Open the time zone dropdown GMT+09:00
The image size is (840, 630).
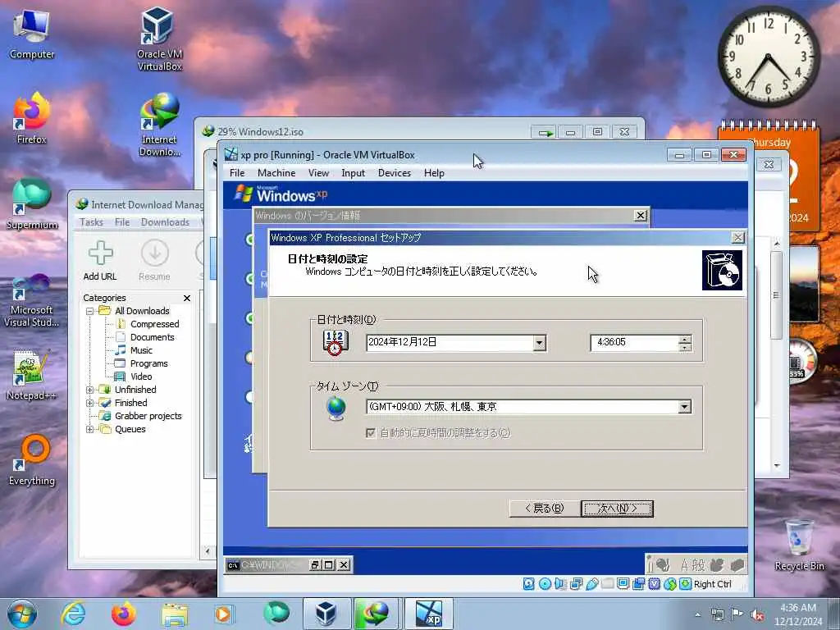pos(684,407)
